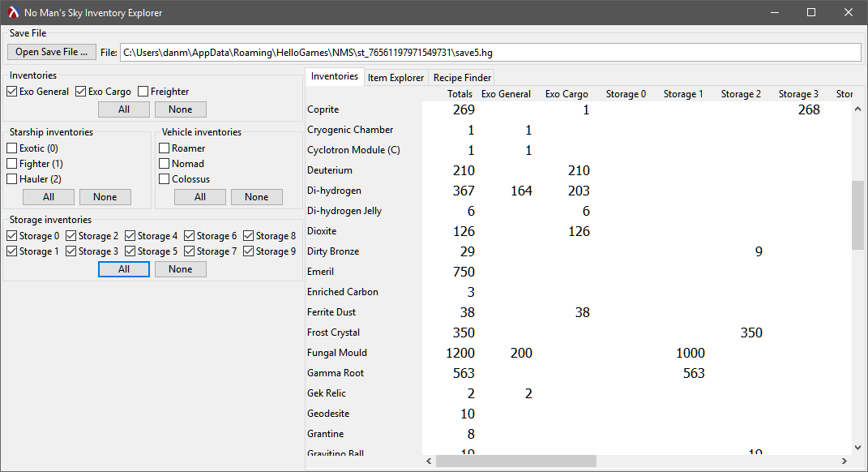Click None under Vehicle inventories
This screenshot has width=868, height=472.
257,197
